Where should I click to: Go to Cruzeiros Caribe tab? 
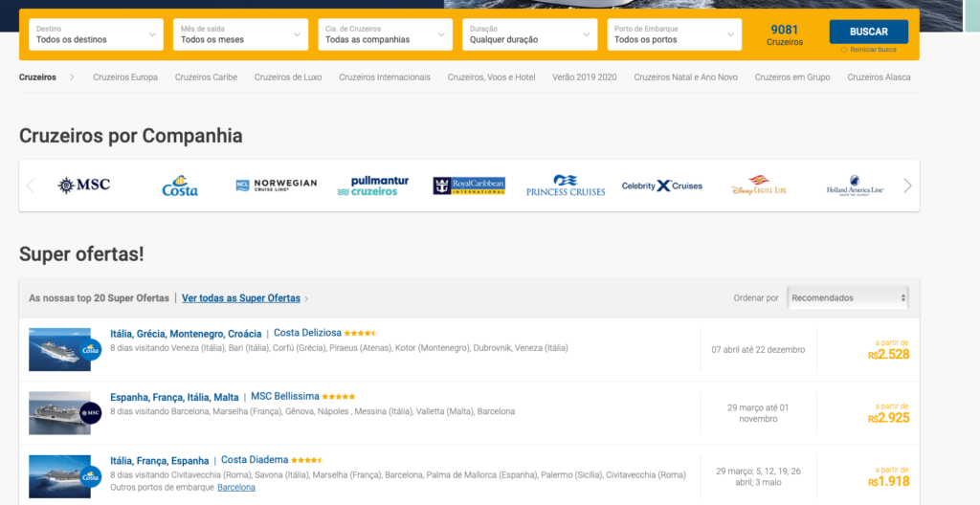click(206, 77)
